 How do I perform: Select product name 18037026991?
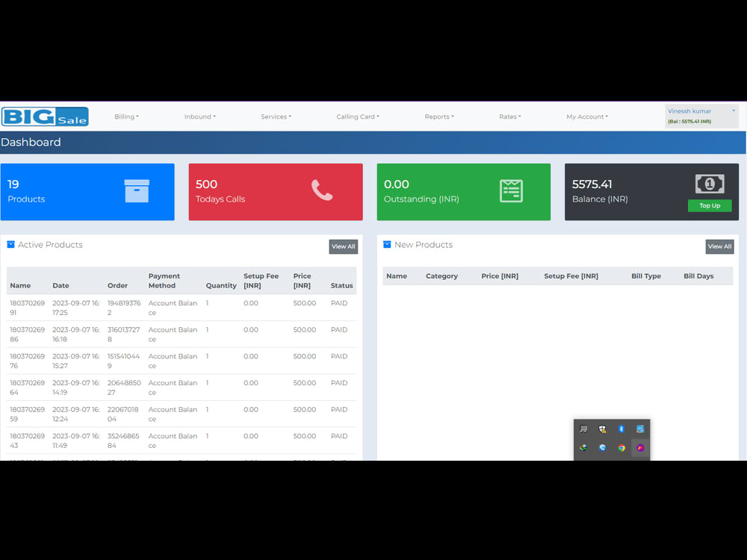coord(27,308)
